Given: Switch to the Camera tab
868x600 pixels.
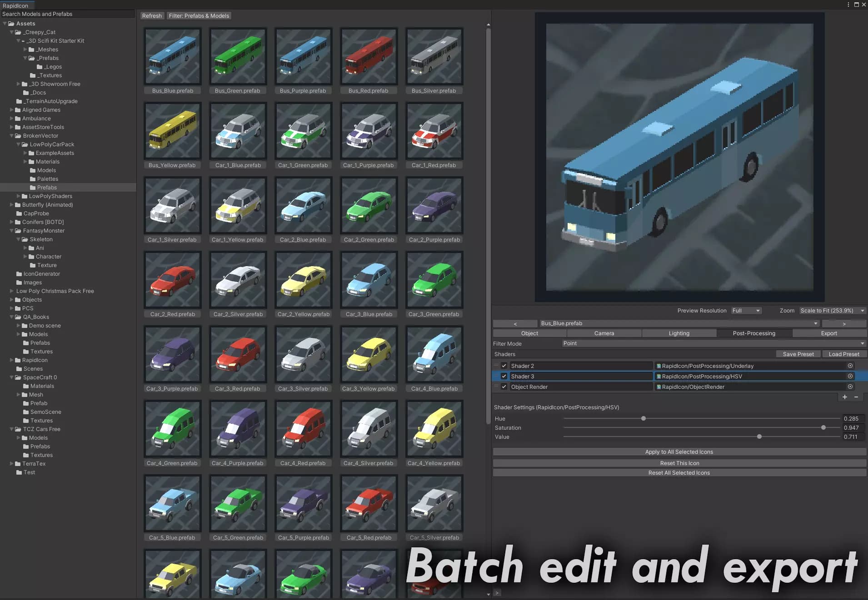Looking at the screenshot, I should (604, 333).
